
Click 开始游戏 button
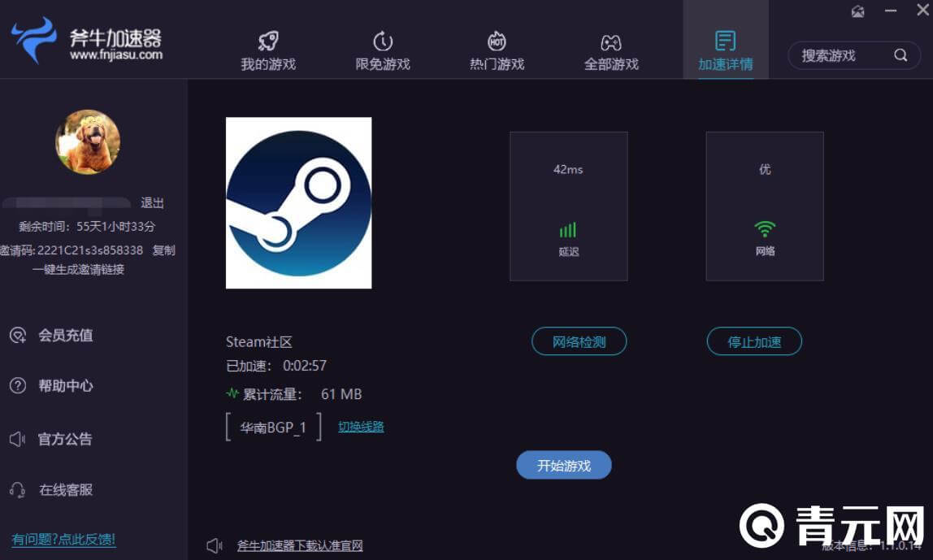click(563, 465)
